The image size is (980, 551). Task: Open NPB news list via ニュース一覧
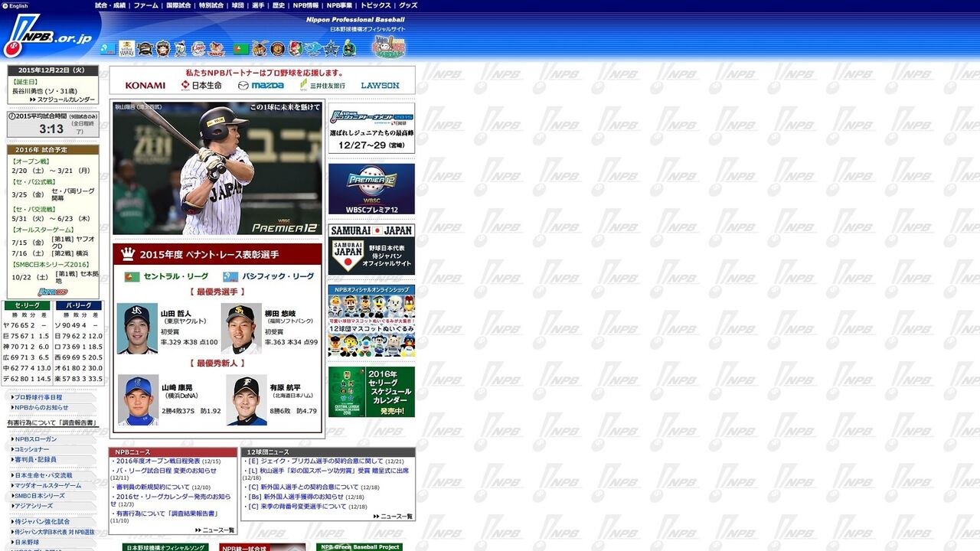click(x=218, y=530)
